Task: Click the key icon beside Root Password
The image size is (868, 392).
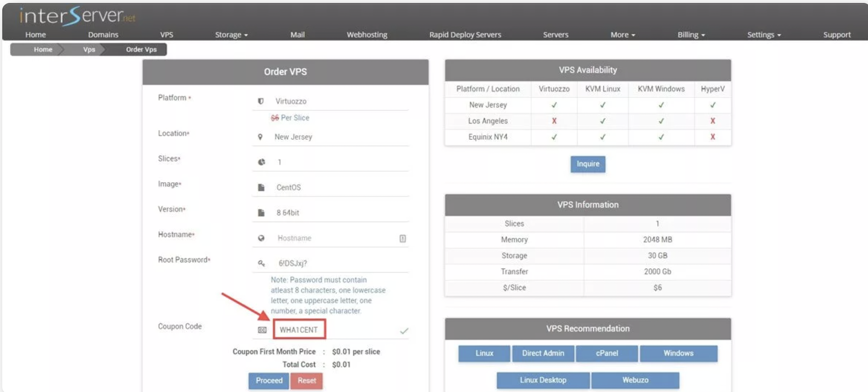Action: click(x=261, y=263)
